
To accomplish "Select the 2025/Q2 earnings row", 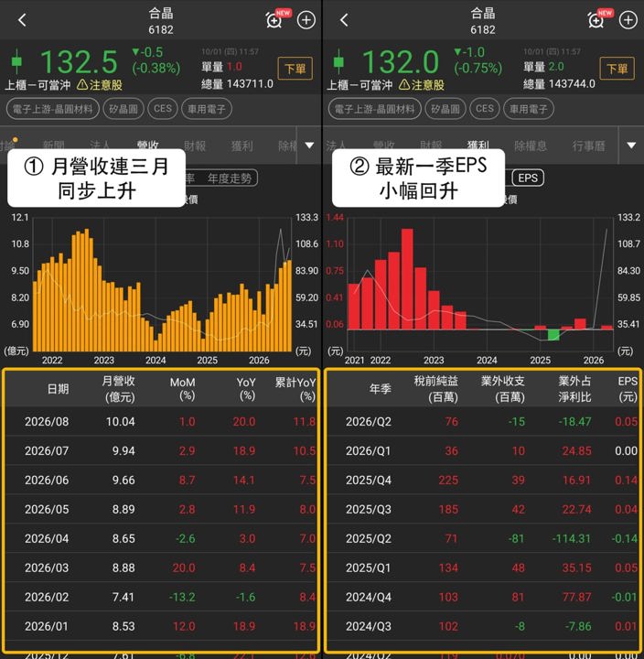I will 483,538.
